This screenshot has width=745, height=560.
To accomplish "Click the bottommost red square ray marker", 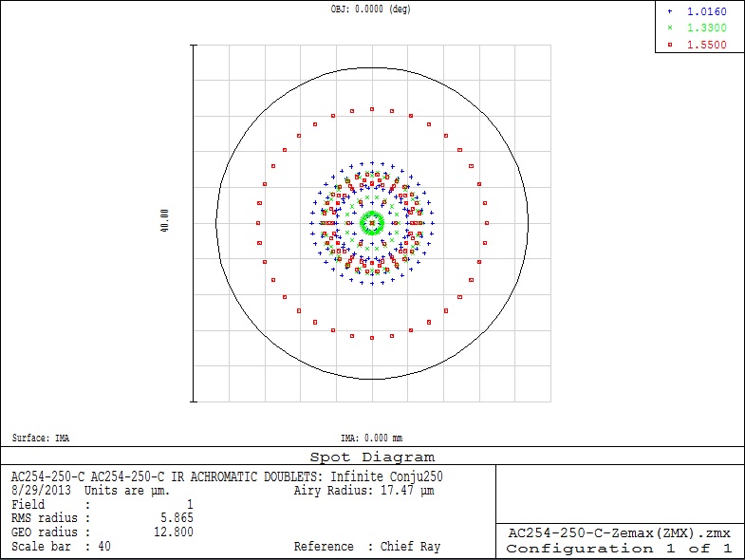I will 372,338.
